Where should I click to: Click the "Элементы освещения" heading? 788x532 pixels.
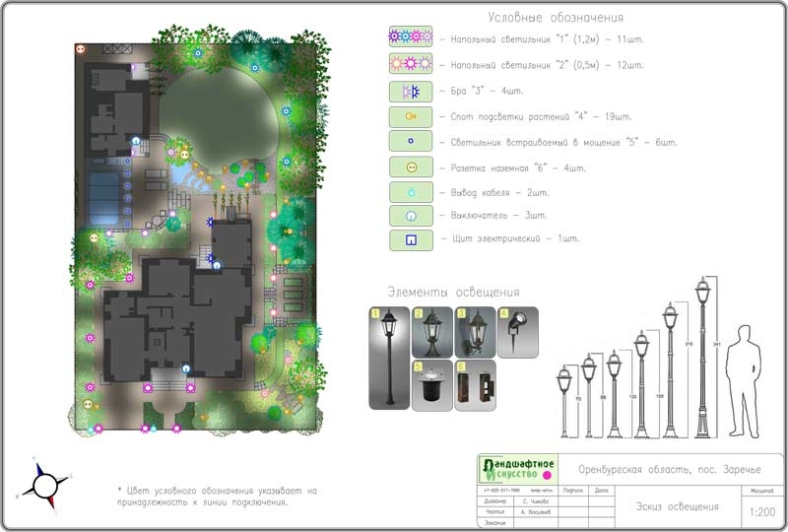pos(453,293)
